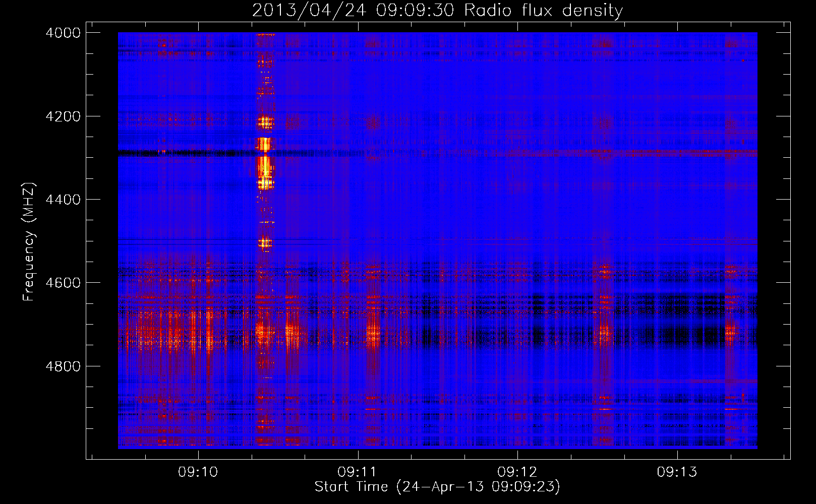Click the 4600 frequency axis label
The height and width of the screenshot is (504, 816).
[63, 283]
